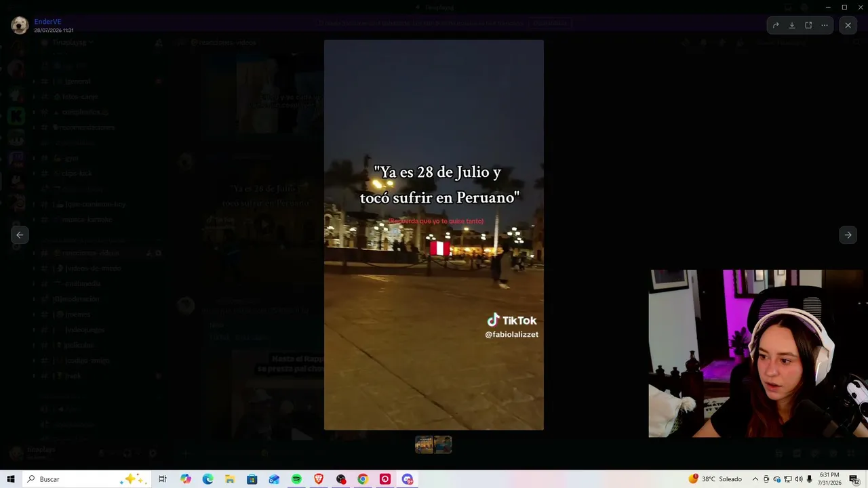Go to the next media item arrow

(848, 235)
